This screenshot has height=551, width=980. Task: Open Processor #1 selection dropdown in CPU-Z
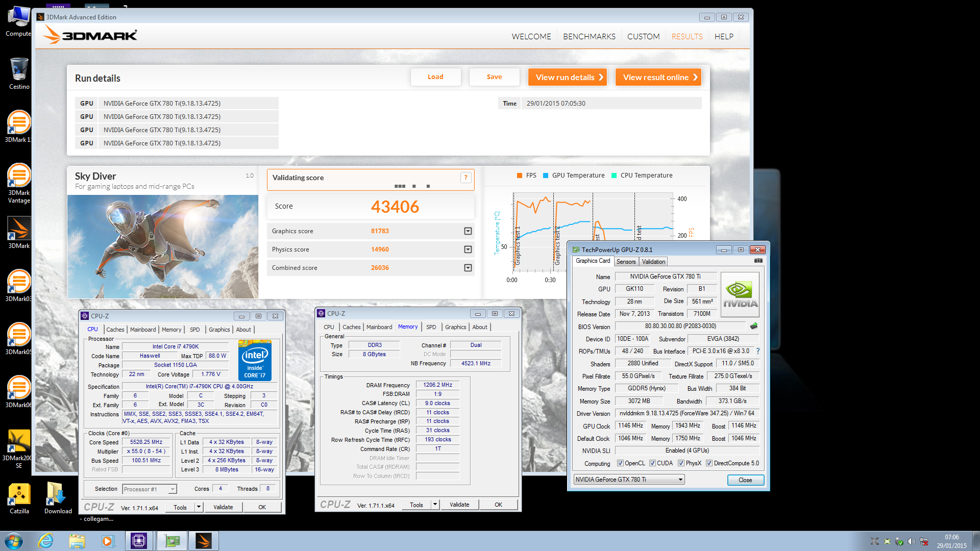click(150, 489)
